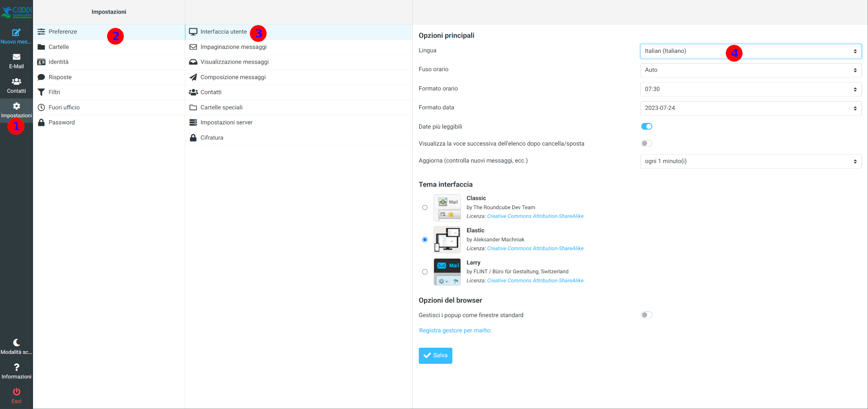Expand the Fuso orario dropdown
The image size is (868, 409).
(750, 70)
